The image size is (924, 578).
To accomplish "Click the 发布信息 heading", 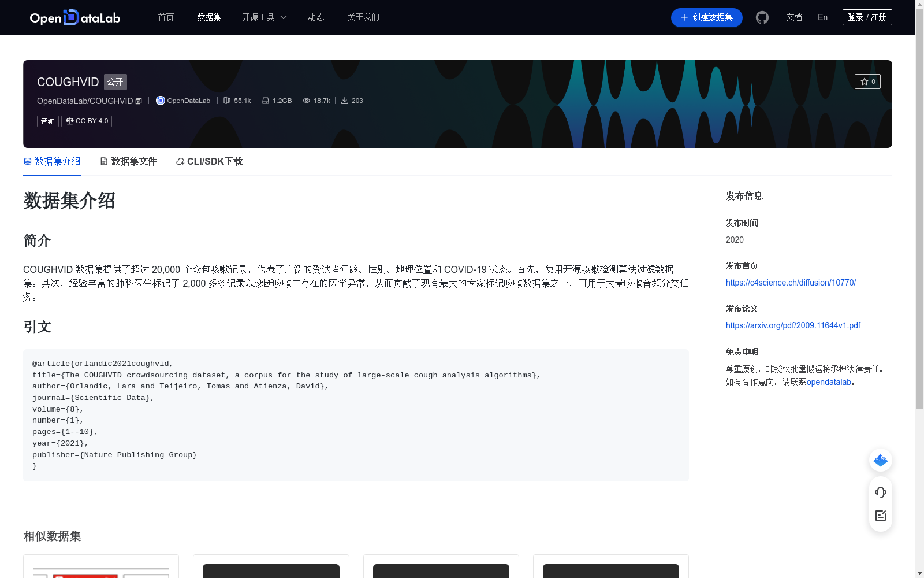I will coord(744,196).
